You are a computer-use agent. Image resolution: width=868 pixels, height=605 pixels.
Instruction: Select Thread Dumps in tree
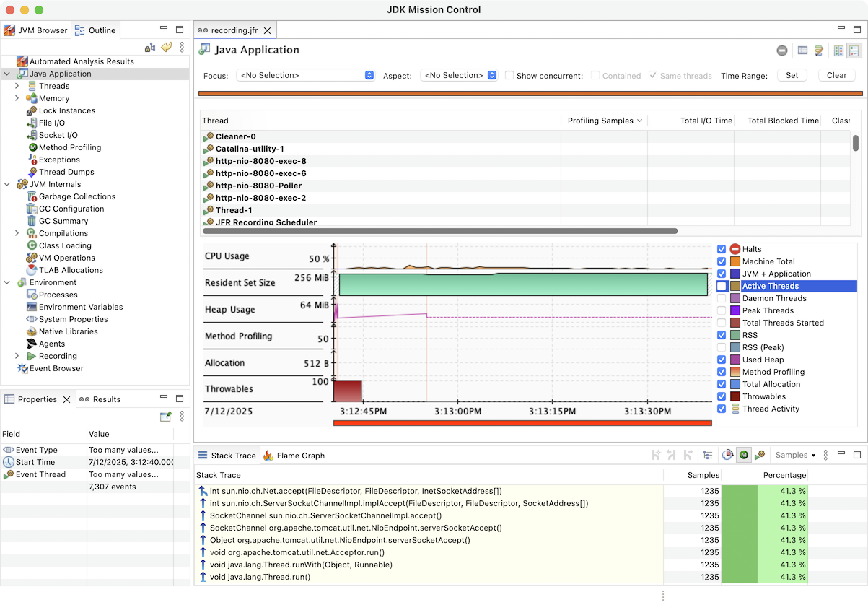66,172
